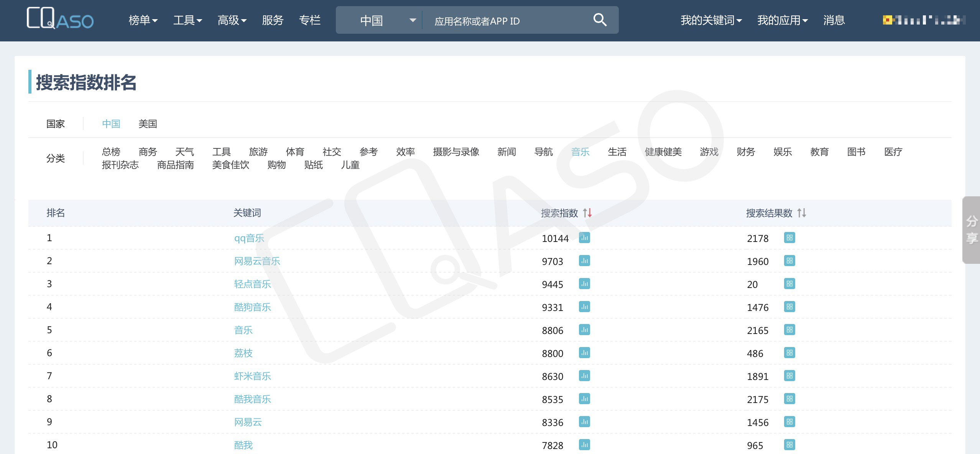Click the 分享 side tab
The width and height of the screenshot is (980, 454).
click(972, 230)
